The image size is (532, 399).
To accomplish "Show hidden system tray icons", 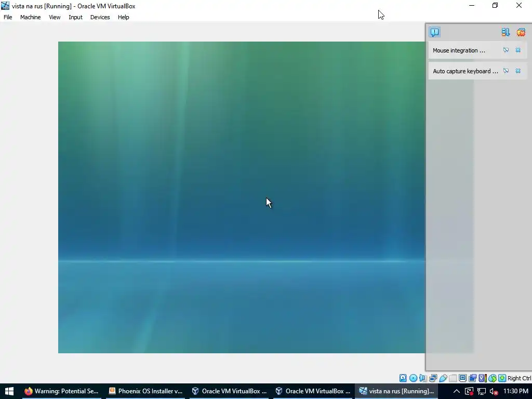I will 457,391.
